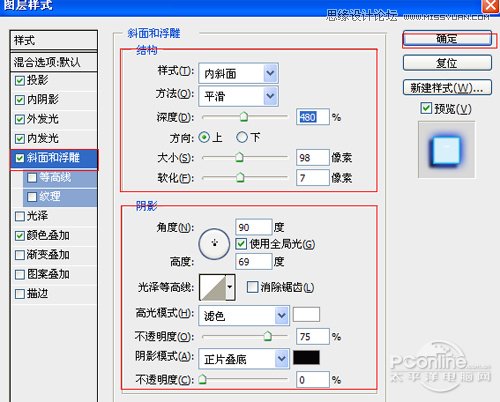This screenshot has width=500, height=402.
Task: Click the 大小(S) size slider handle
Action: pos(239,157)
